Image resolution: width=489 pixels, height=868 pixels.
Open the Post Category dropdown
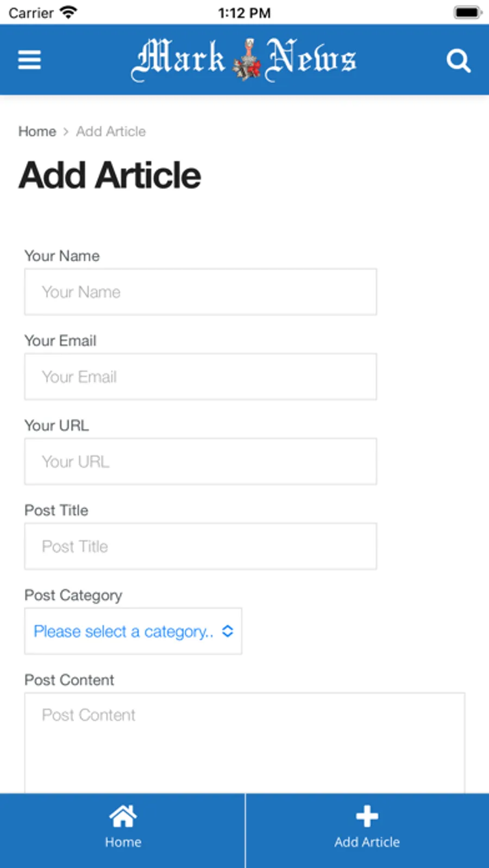click(124, 631)
